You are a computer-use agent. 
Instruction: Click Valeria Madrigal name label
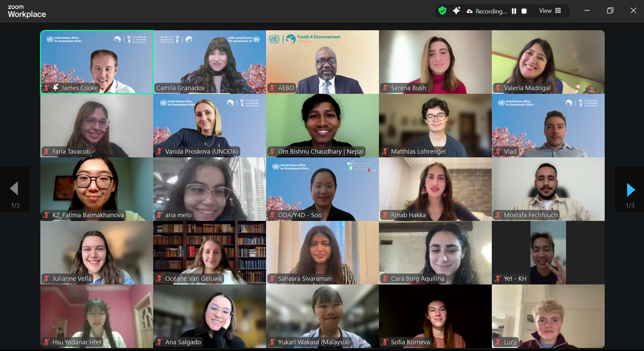pos(527,88)
